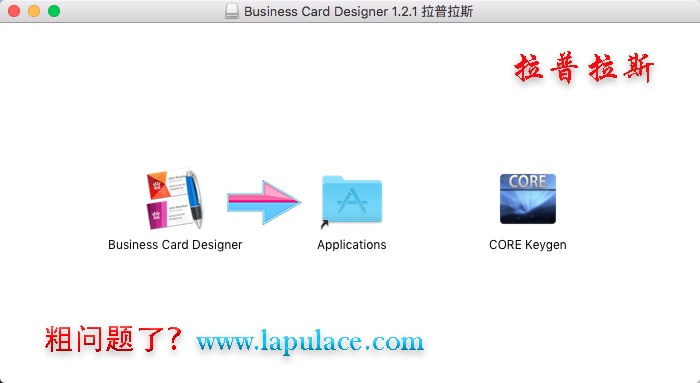
Task: Select the Business Card Designer app icon
Action: [x=175, y=199]
